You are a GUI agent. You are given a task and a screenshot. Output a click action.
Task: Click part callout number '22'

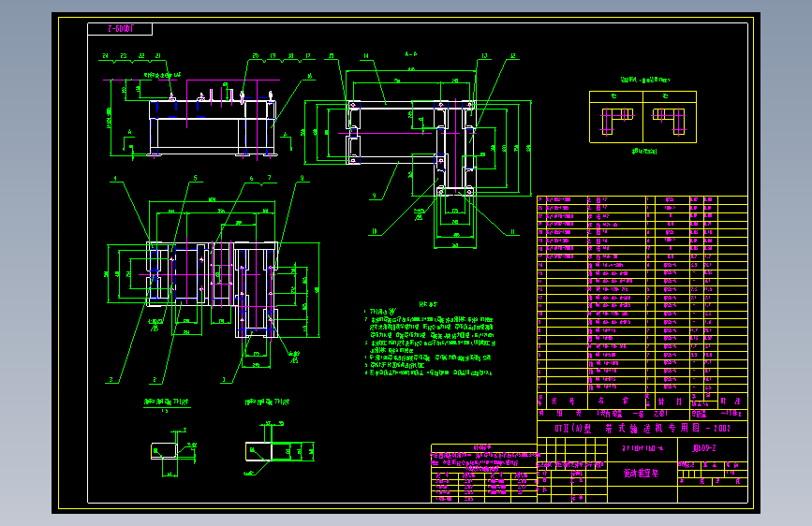click(x=141, y=55)
